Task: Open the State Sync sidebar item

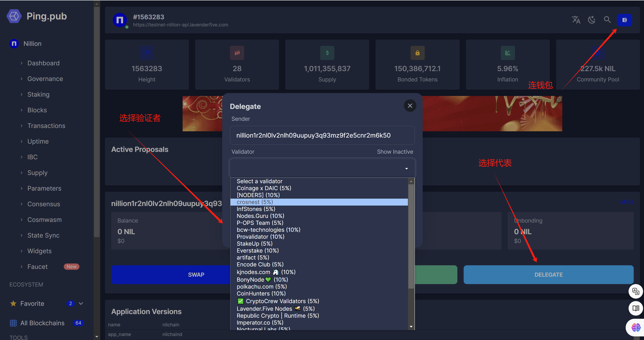Action: (43, 235)
